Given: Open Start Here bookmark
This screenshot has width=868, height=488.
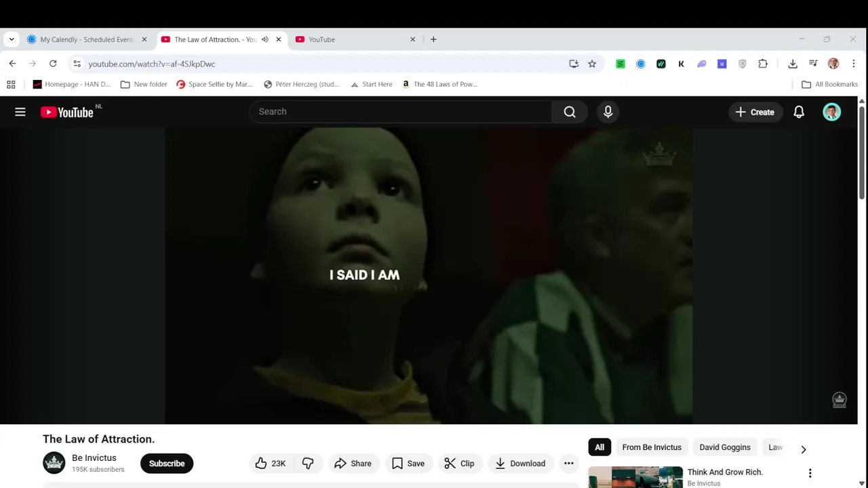Looking at the screenshot, I should pyautogui.click(x=371, y=85).
